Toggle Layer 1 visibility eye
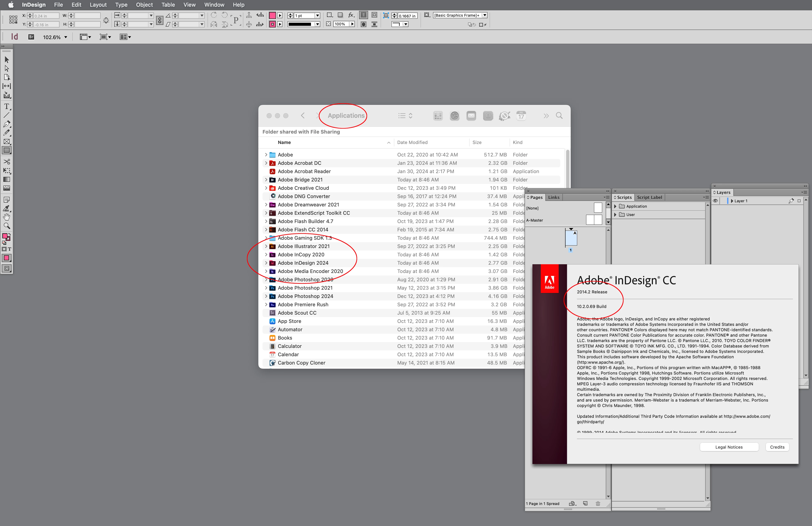Image resolution: width=812 pixels, height=526 pixels. click(715, 201)
